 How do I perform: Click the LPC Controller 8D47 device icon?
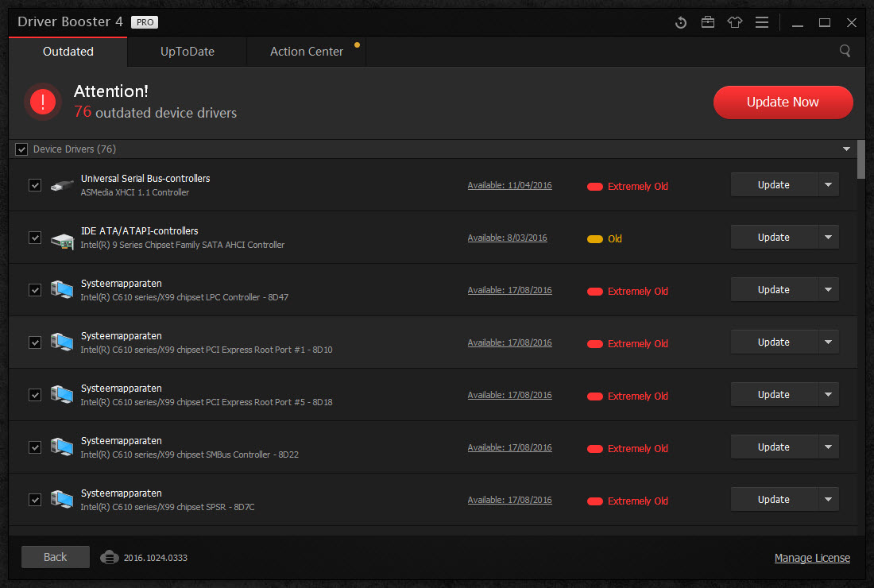(x=62, y=290)
